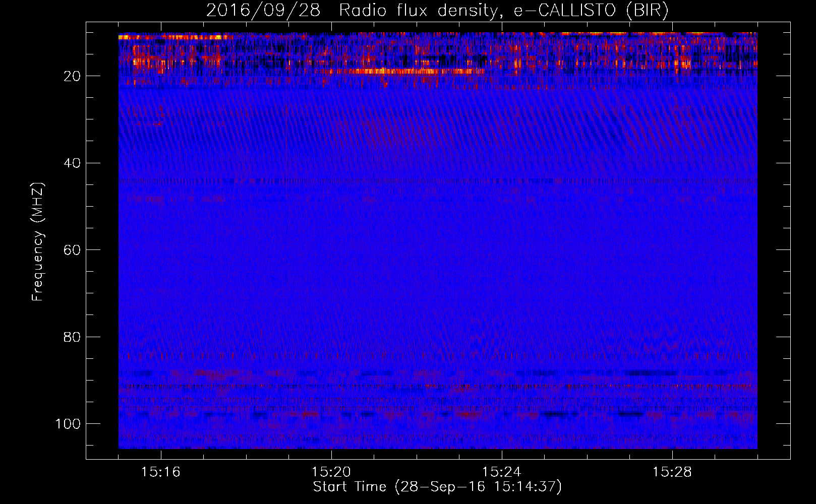The height and width of the screenshot is (504, 816).
Task: Click the 80 MHz frequency tick label
Action: click(72, 337)
